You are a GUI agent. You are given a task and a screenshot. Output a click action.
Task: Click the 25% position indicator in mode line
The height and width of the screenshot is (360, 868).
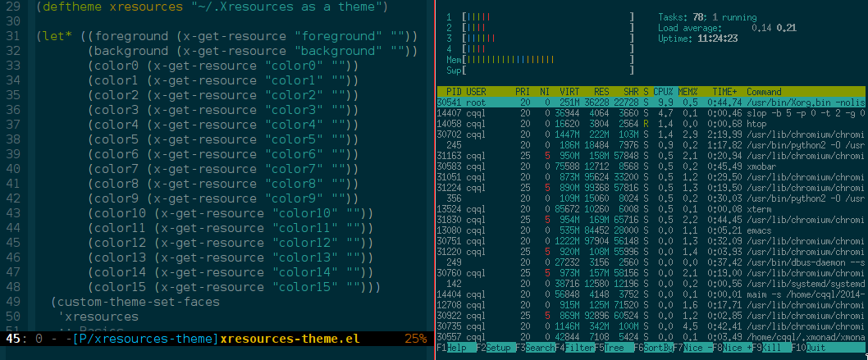click(415, 339)
